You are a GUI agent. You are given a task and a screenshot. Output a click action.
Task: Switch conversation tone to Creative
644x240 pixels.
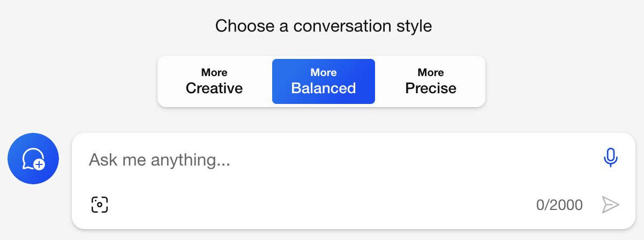pyautogui.click(x=214, y=81)
